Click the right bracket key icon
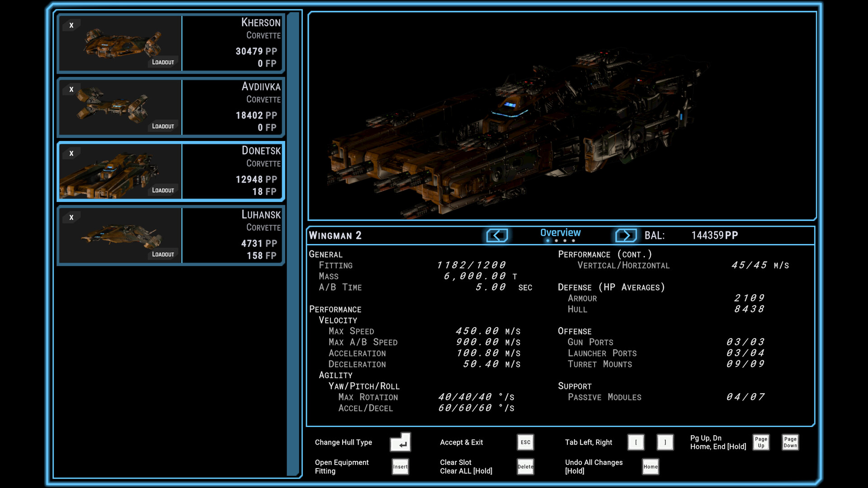The image size is (868, 488). [x=665, y=442]
